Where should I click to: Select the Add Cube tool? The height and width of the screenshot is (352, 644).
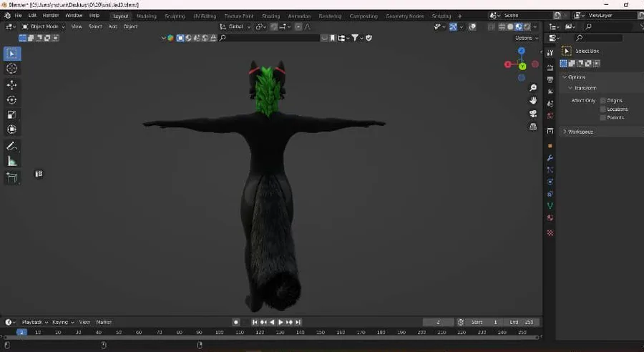[x=12, y=177]
